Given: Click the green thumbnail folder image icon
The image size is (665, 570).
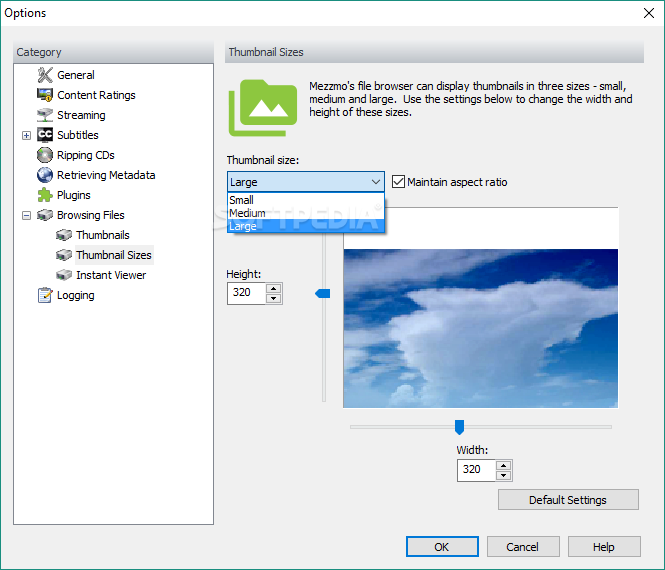Looking at the screenshot, I should coord(263,108).
